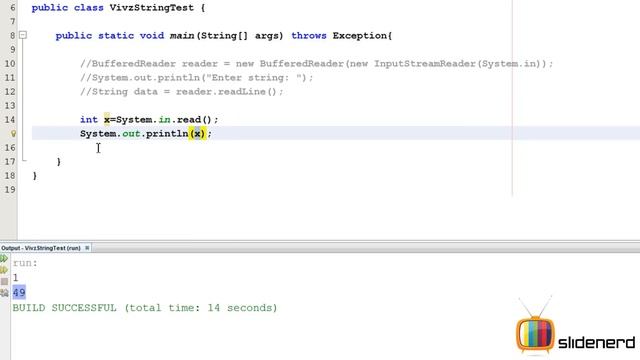The image size is (640, 360).
Task: Click highlighted x variable inside println
Action: pyautogui.click(x=198, y=133)
